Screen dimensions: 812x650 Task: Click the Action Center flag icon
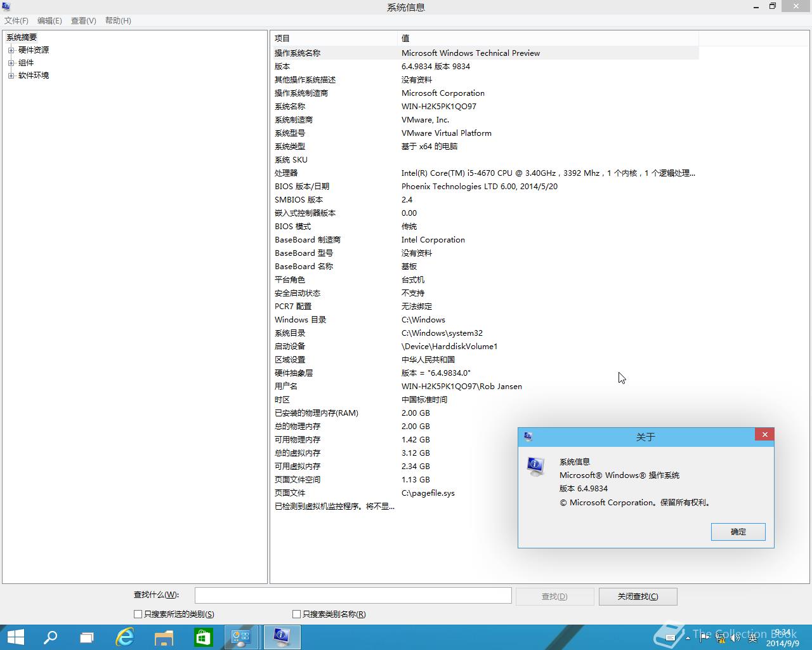[704, 638]
